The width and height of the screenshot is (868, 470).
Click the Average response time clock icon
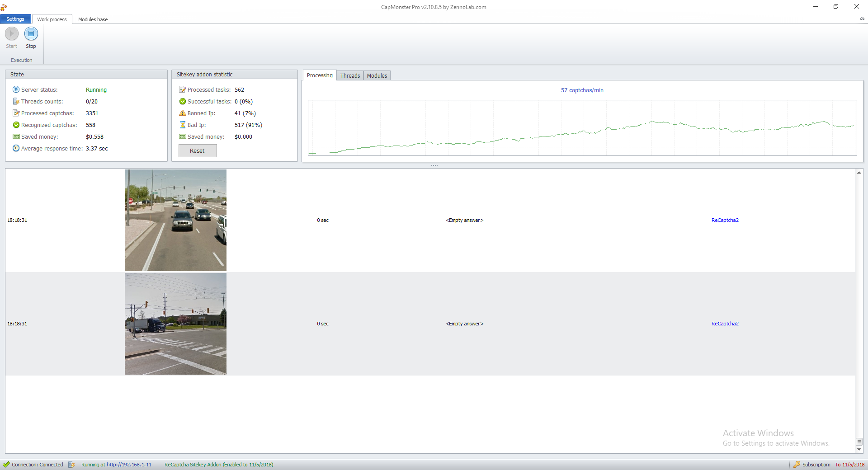tap(16, 148)
